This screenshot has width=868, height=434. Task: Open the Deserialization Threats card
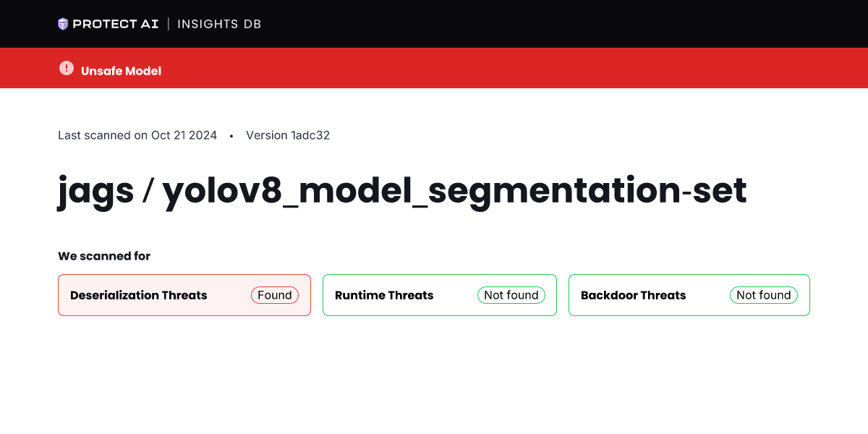pos(184,295)
